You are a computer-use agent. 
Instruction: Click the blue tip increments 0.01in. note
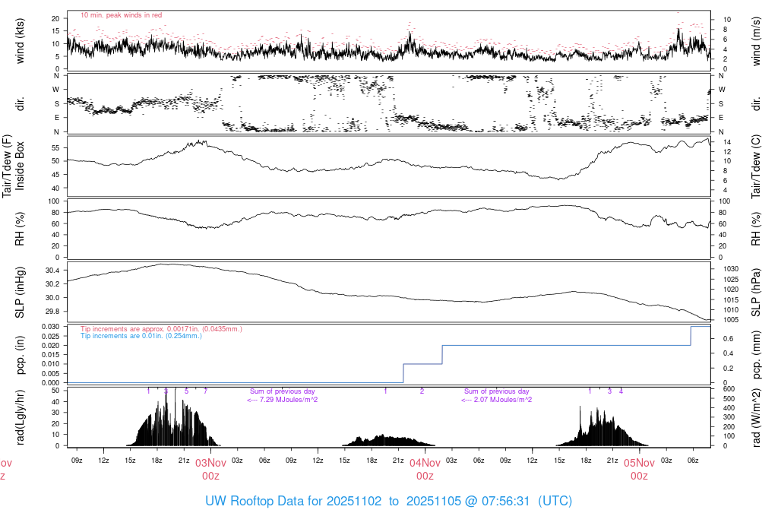click(x=141, y=336)
